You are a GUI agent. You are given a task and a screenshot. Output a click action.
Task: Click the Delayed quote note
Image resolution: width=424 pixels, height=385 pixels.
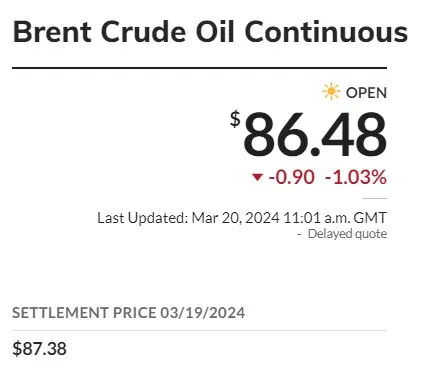[x=347, y=234]
